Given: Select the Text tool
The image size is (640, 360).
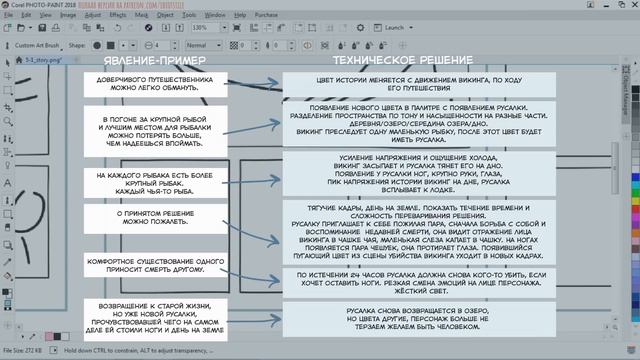Looking at the screenshot, I should [7, 183].
